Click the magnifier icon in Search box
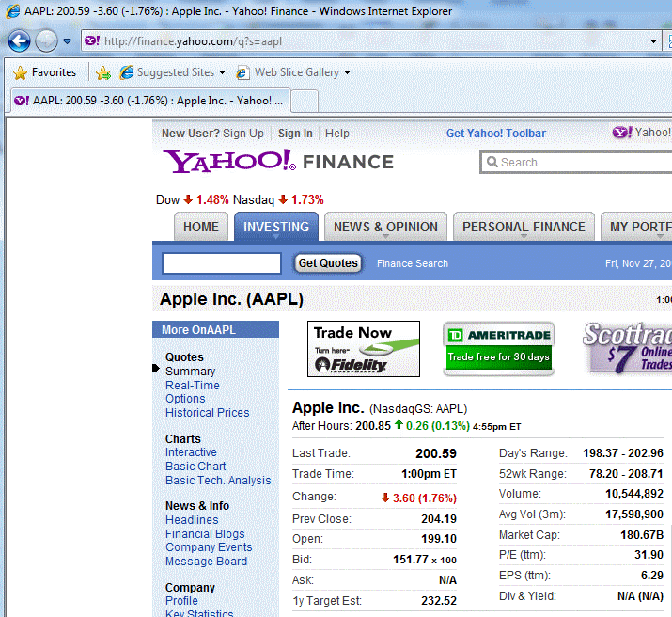Screen dimensions: 672x617 [492, 162]
